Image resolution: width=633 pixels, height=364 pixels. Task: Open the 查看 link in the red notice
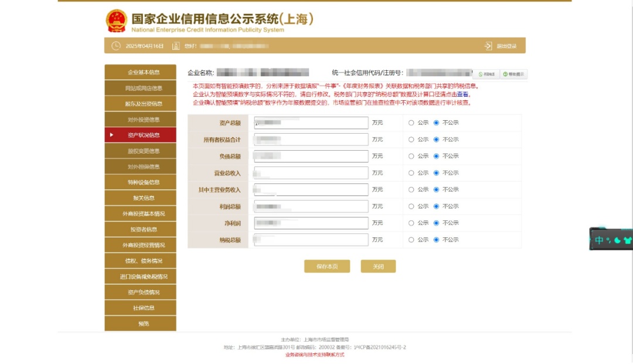click(462, 94)
